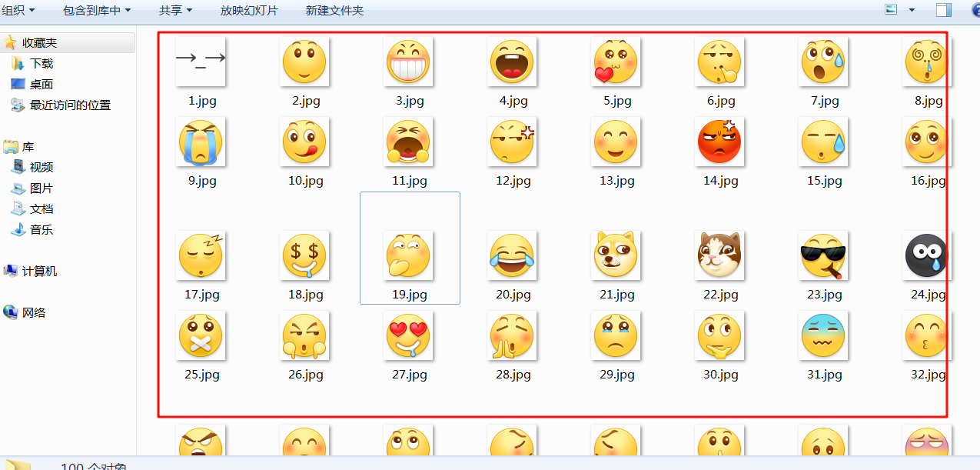980x470 pixels.
Task: Select the 5.jpg heart emoji
Action: 616,62
